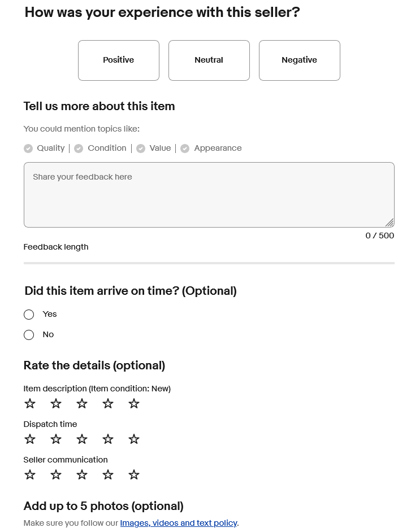Click the Quality topic checkmark

point(28,149)
